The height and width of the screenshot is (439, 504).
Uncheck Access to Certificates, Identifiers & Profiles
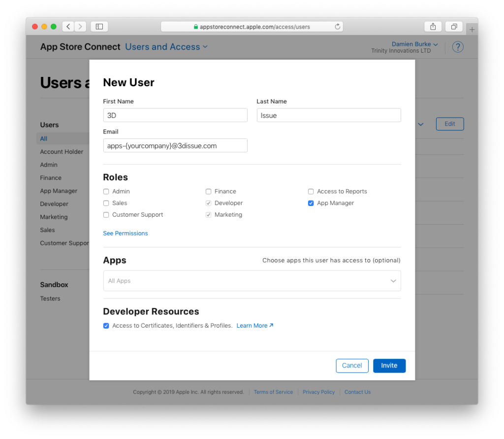[106, 326]
